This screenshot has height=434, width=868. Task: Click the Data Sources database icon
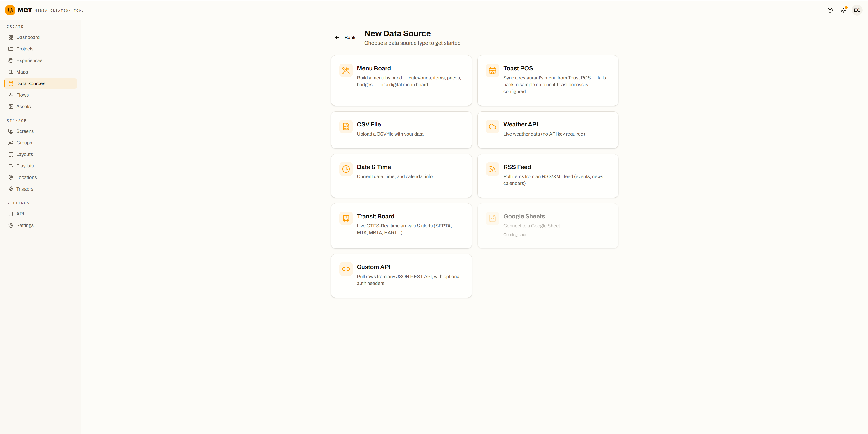pyautogui.click(x=11, y=83)
